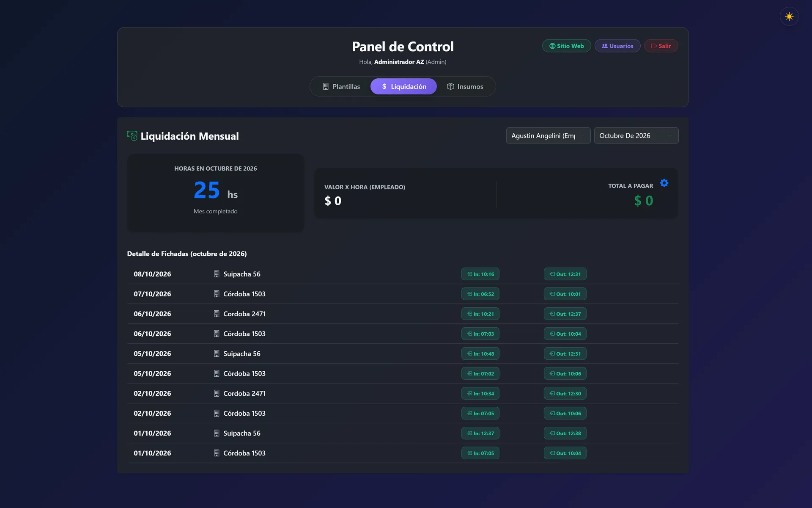
Task: Switch to the Insumos tab
Action: (x=465, y=86)
